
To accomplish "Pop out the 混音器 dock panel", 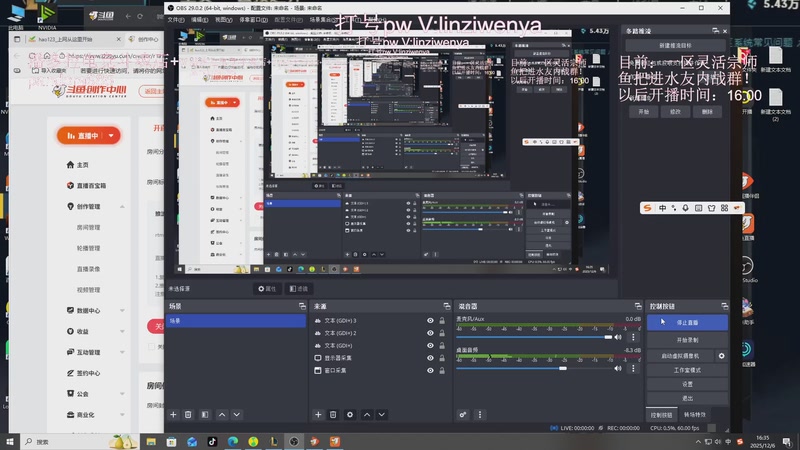I will 638,306.
